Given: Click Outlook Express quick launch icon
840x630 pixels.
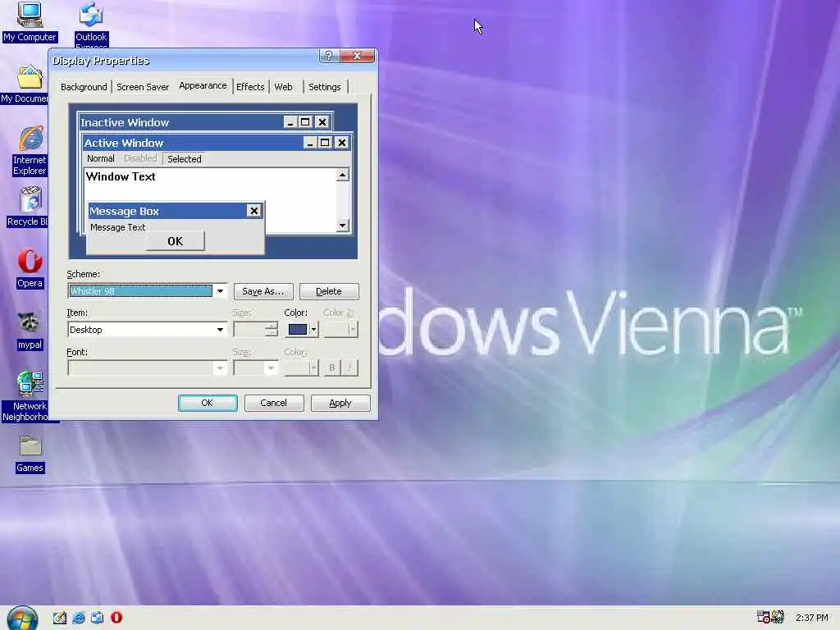Looking at the screenshot, I should click(x=98, y=618).
